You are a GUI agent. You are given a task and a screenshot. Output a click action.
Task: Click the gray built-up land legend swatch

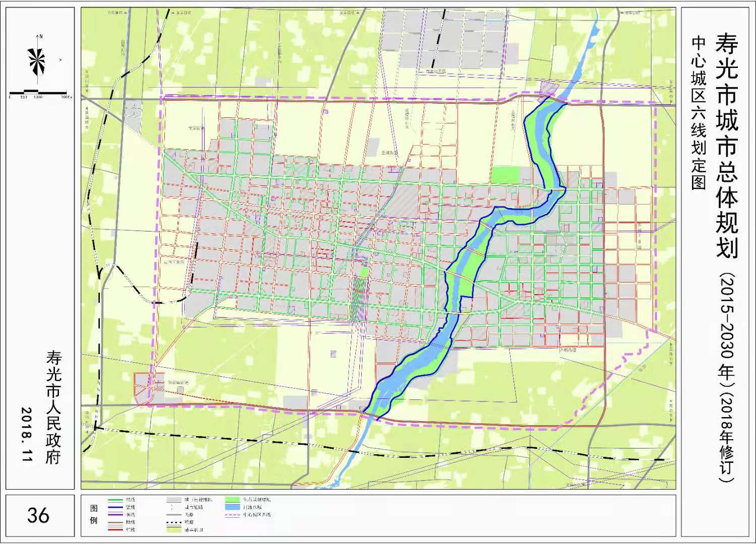pos(174,500)
